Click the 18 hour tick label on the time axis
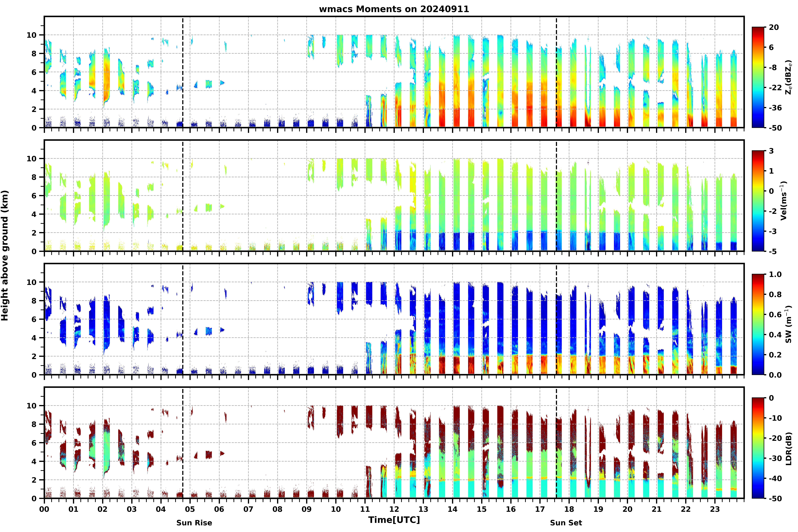 point(569,509)
